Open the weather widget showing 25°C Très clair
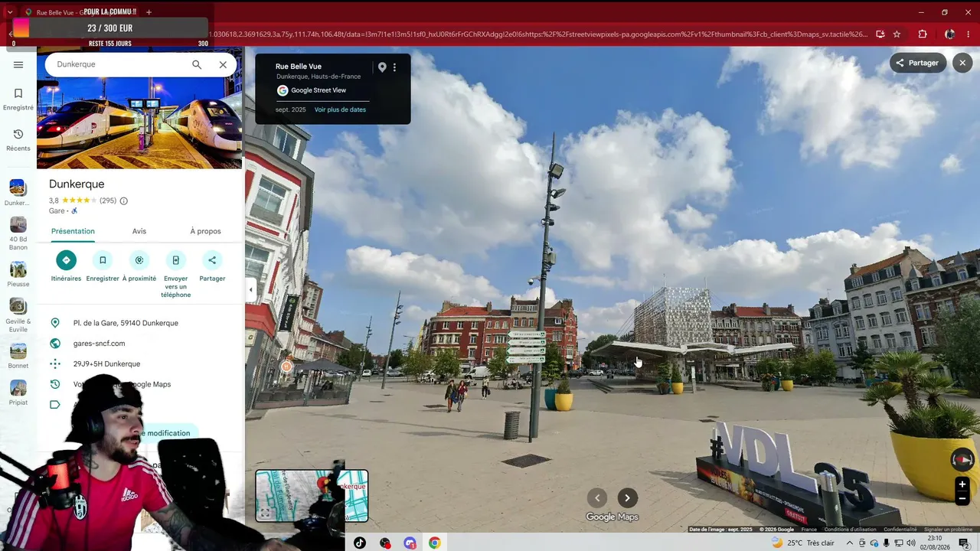 pyautogui.click(x=803, y=543)
